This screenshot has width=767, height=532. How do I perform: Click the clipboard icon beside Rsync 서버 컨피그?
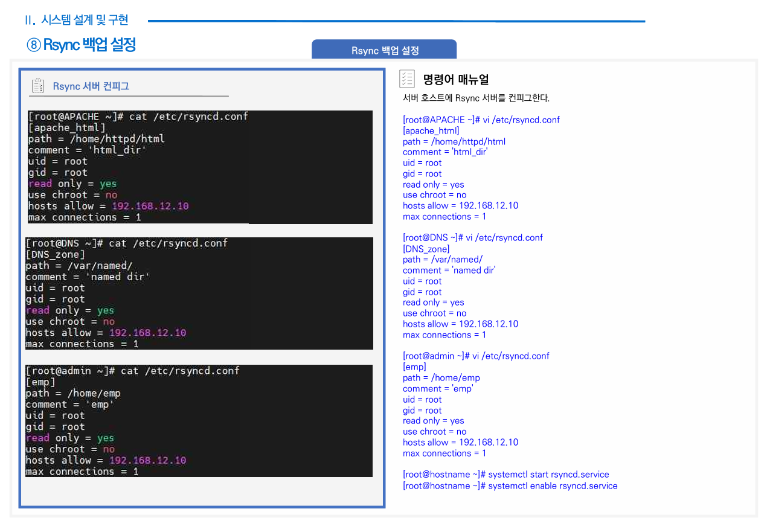tap(38, 86)
